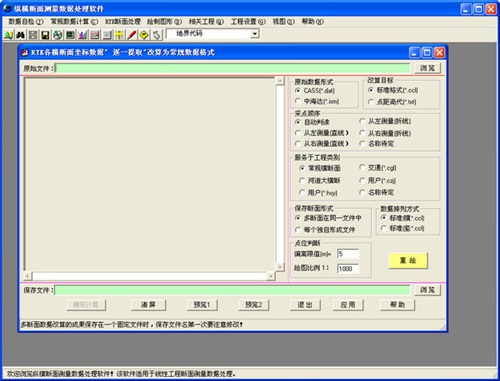Open the 常规数据计算 menu
500x381 pixels.
74,22
